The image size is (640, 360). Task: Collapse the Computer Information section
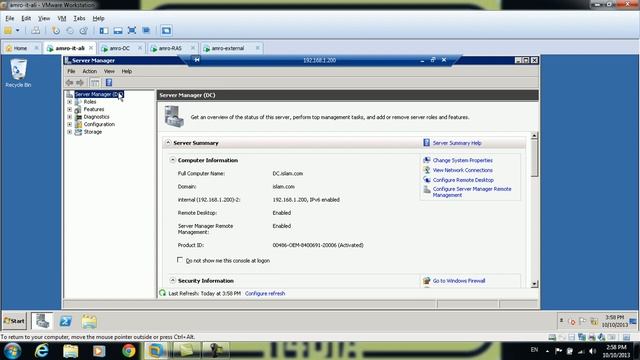coord(173,160)
